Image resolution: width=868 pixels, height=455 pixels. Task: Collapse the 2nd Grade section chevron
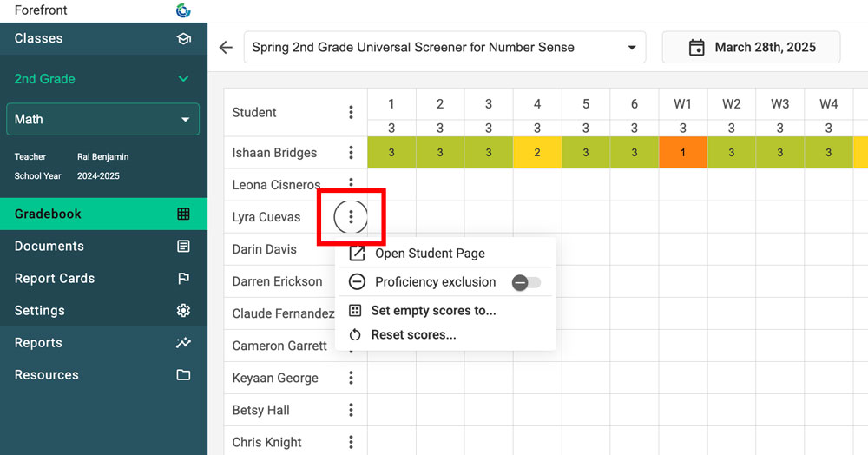(x=183, y=79)
